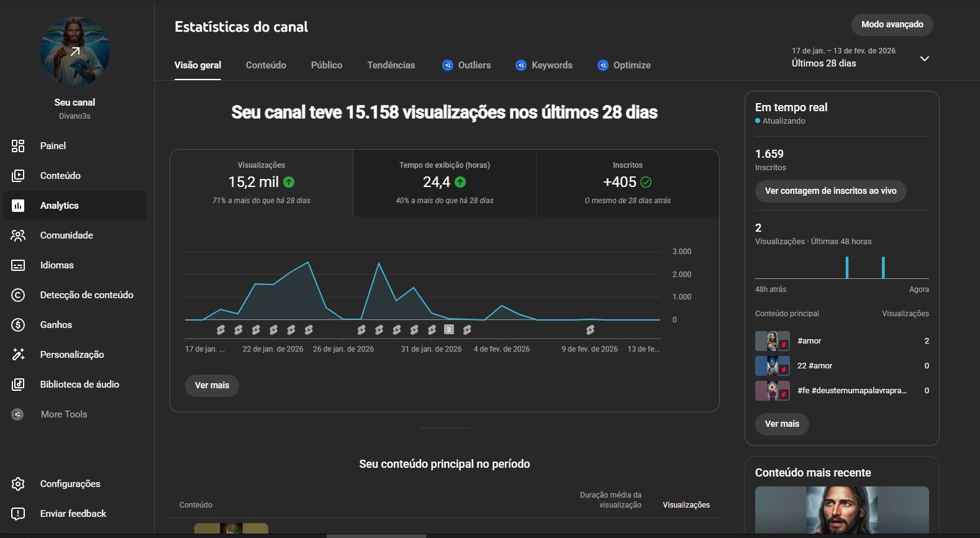Click the chart marker showing number 2
Viewport: 980px width, 538px height.
[450, 330]
